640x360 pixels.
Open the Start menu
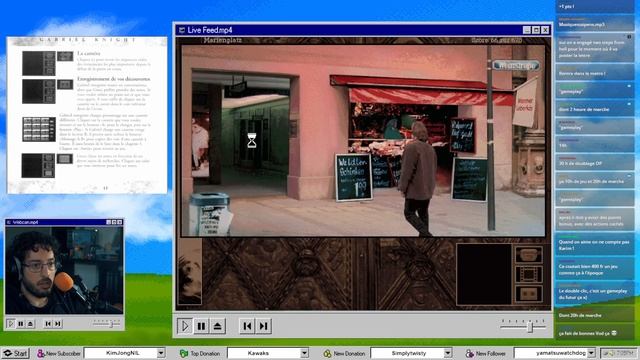click(15, 353)
